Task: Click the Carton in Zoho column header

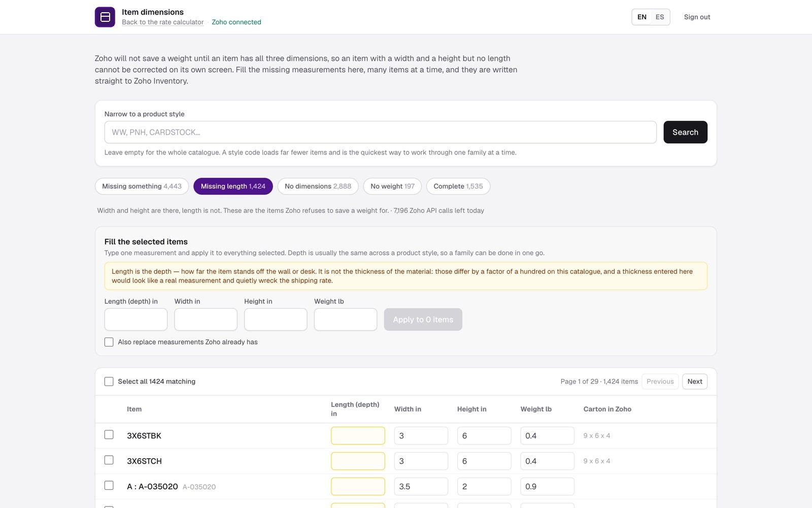Action: coord(607,409)
